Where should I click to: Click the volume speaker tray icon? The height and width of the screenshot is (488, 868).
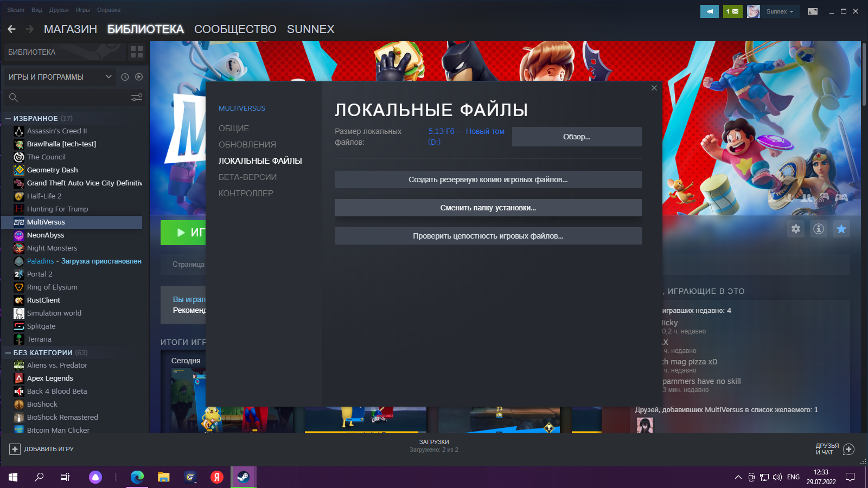tap(777, 477)
